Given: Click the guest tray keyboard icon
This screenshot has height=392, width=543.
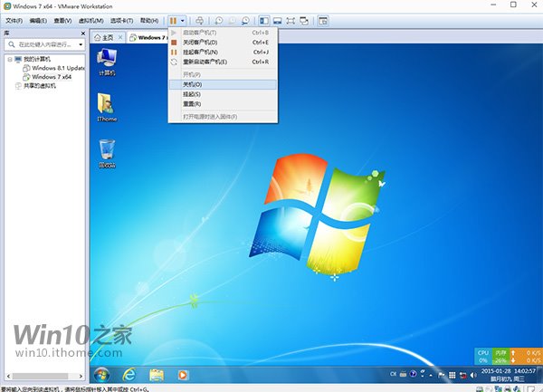Looking at the screenshot, I should pos(403,374).
